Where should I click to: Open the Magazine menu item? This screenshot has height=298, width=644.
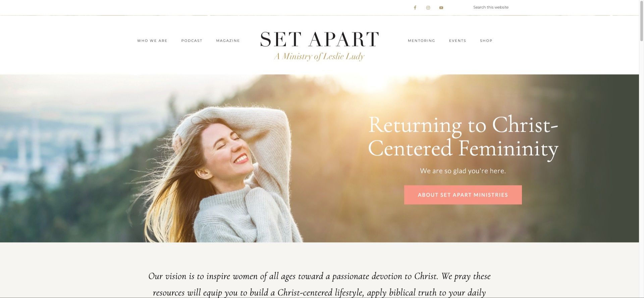pyautogui.click(x=228, y=41)
